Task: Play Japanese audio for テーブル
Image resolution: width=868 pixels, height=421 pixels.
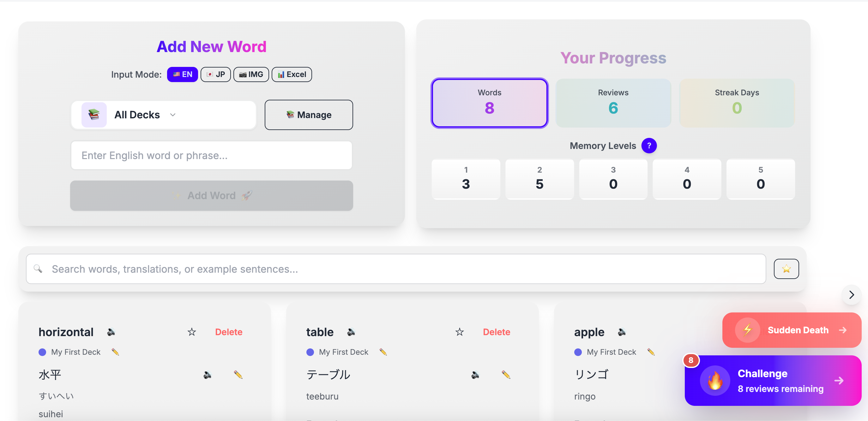Action: click(475, 375)
